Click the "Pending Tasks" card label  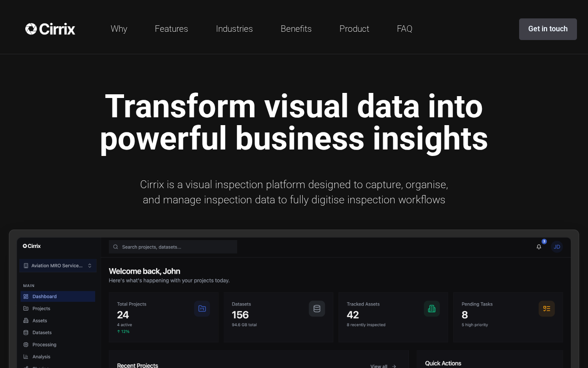(x=477, y=304)
